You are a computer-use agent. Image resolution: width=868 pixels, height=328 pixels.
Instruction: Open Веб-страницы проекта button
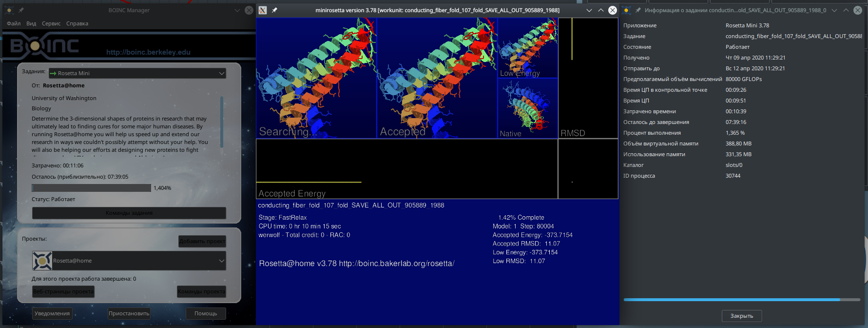[x=63, y=291]
